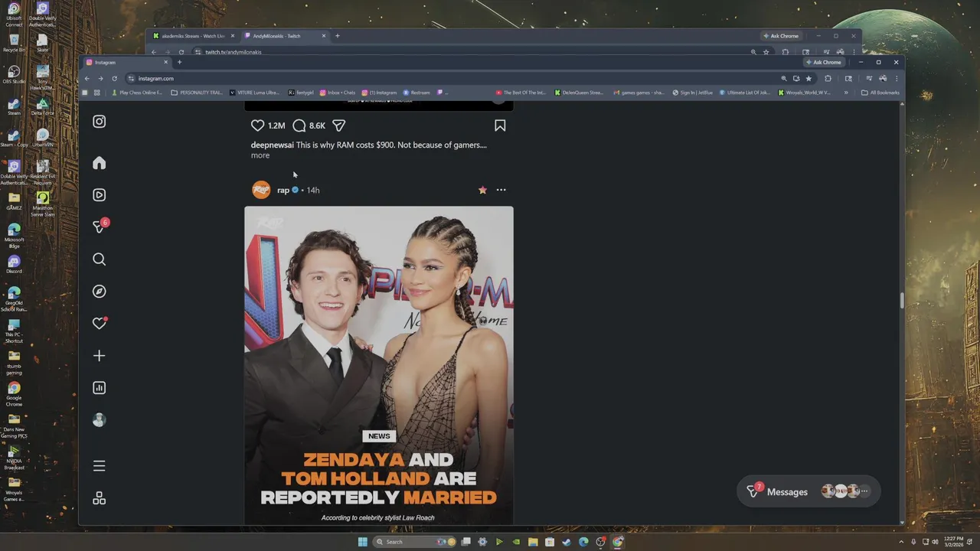This screenshot has height=551, width=980.
Task: Open Explore compass icon
Action: [x=99, y=292]
